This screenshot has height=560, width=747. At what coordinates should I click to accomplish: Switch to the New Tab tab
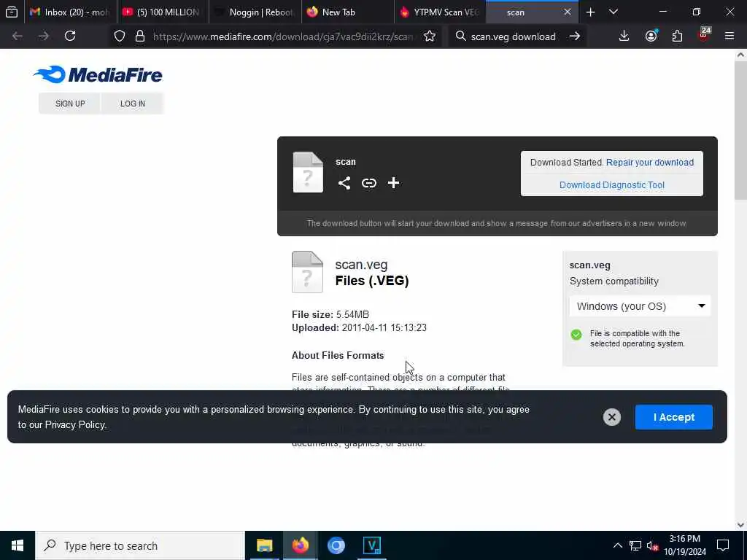[x=348, y=12]
